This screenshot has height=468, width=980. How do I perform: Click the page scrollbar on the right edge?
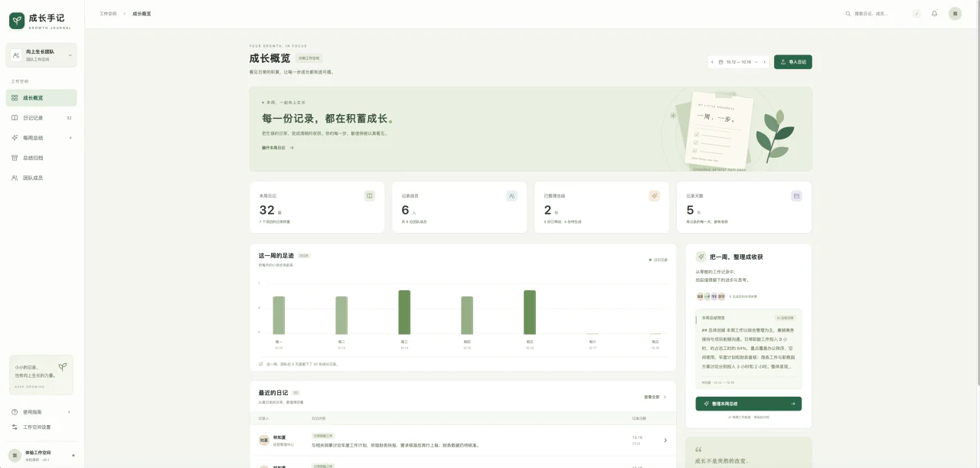[x=977, y=191]
